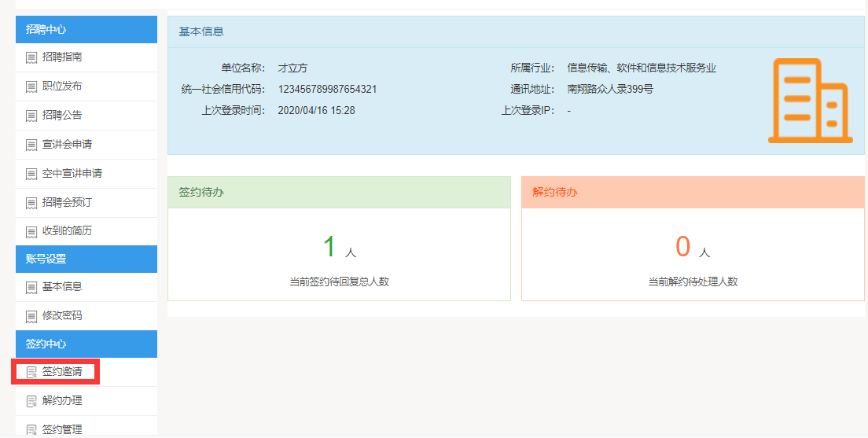The image size is (868, 438).
Task: Click the icon beside 收到的简历
Action: (31, 232)
